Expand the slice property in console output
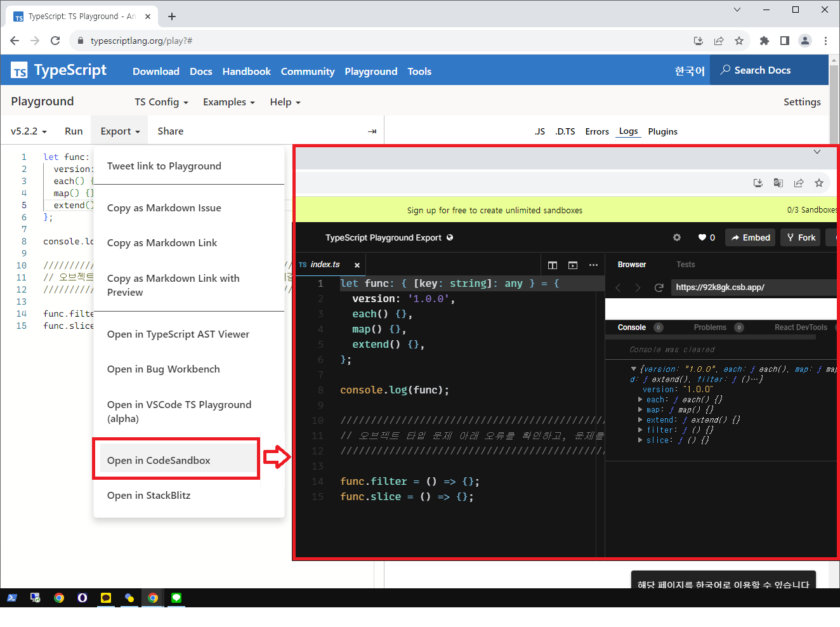Image resolution: width=840 pixels, height=627 pixels. coord(640,440)
